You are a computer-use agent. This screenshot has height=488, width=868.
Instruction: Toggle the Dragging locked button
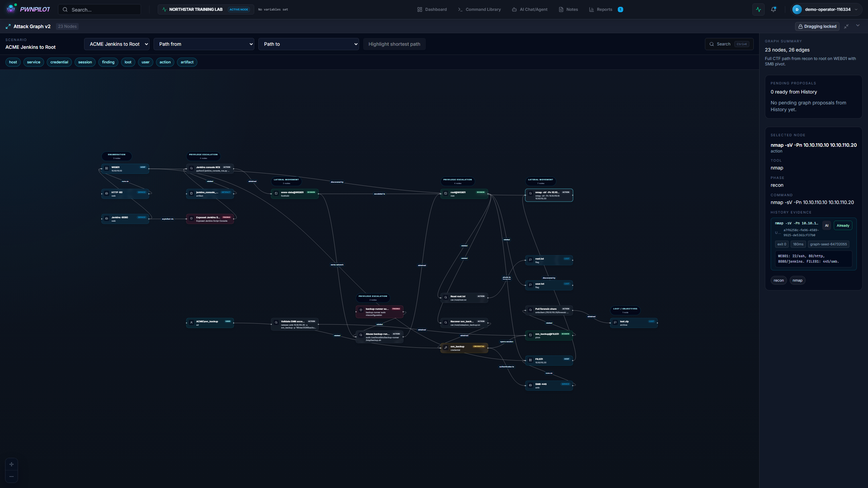coord(817,26)
